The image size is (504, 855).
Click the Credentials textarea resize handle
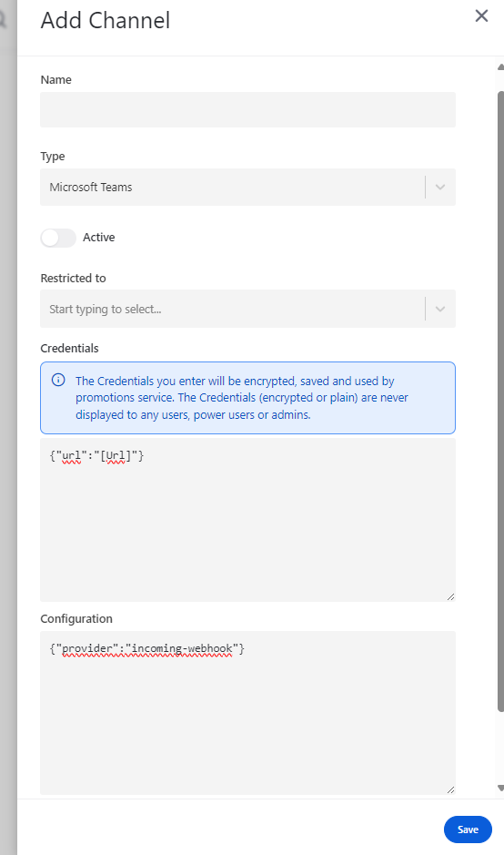(x=450, y=597)
